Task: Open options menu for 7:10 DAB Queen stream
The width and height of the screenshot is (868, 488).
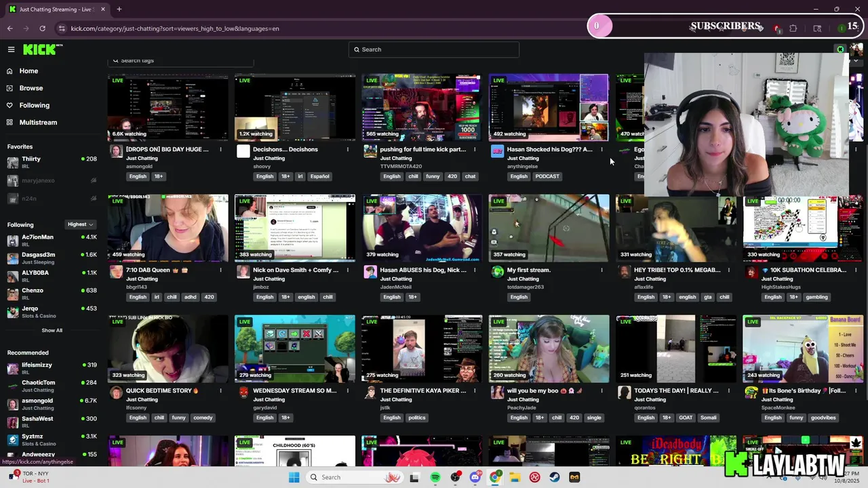Action: coord(220,270)
